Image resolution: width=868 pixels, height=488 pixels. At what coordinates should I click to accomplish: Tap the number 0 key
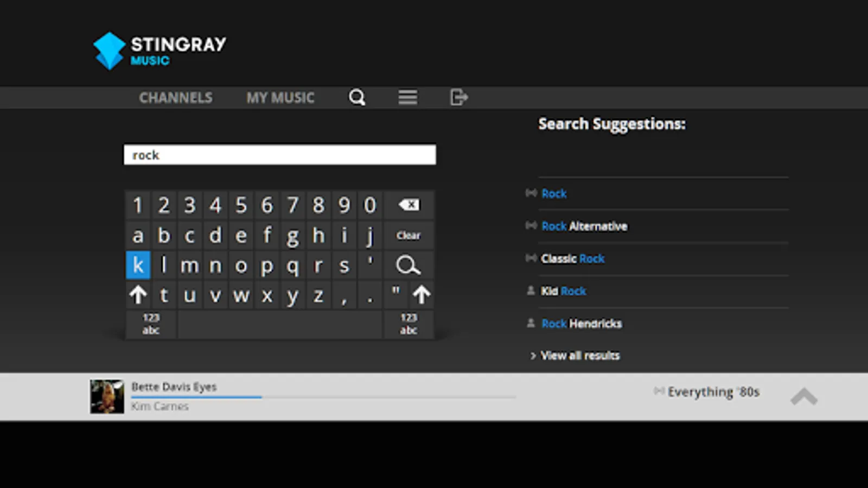370,205
